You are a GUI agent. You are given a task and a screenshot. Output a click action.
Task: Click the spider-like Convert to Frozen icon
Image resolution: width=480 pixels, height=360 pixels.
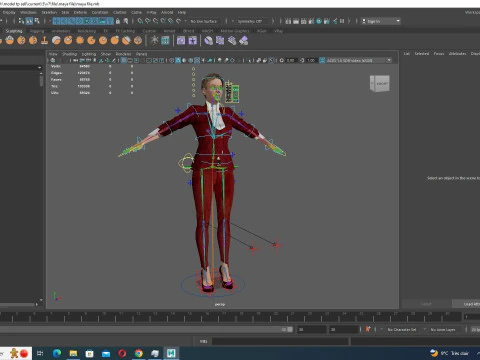coord(154,41)
